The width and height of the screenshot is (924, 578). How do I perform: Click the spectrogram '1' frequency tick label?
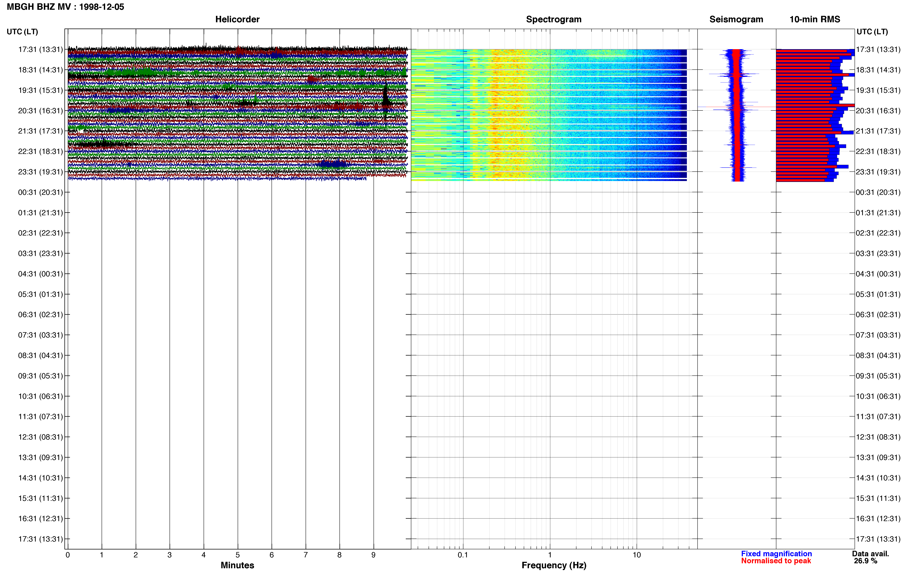pyautogui.click(x=550, y=555)
